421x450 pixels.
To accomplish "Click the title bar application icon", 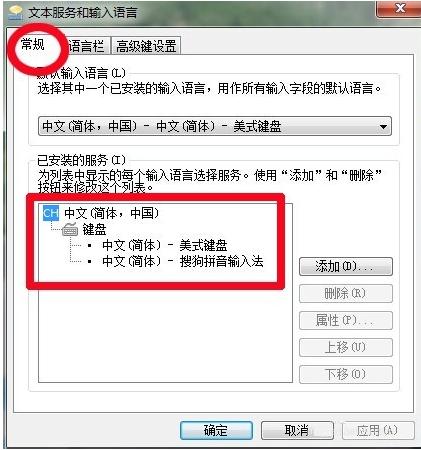I will tap(15, 13).
